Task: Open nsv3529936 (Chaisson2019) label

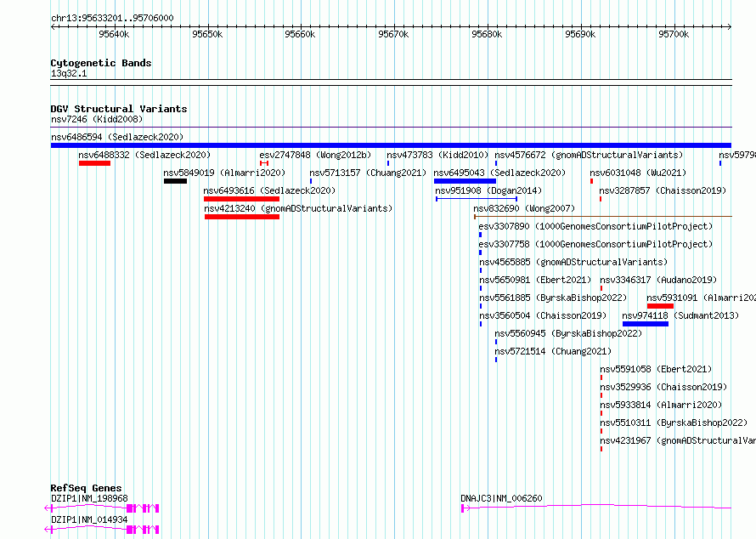Action: point(663,387)
